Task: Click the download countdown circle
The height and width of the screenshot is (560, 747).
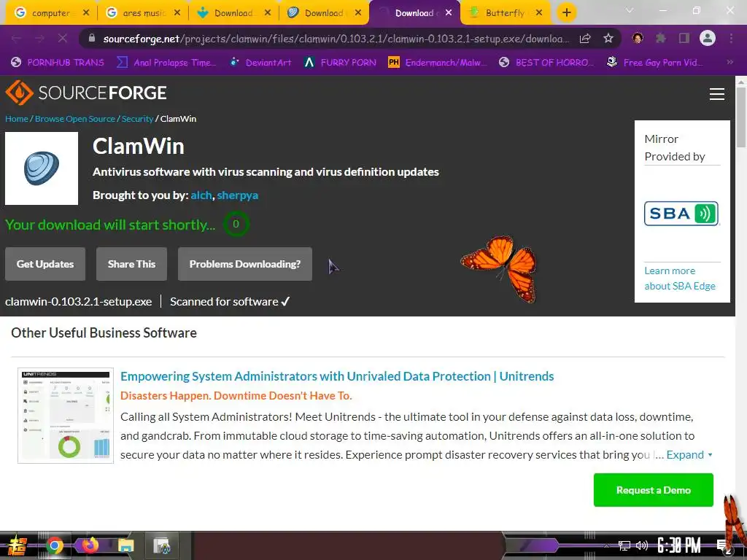Action: click(236, 225)
